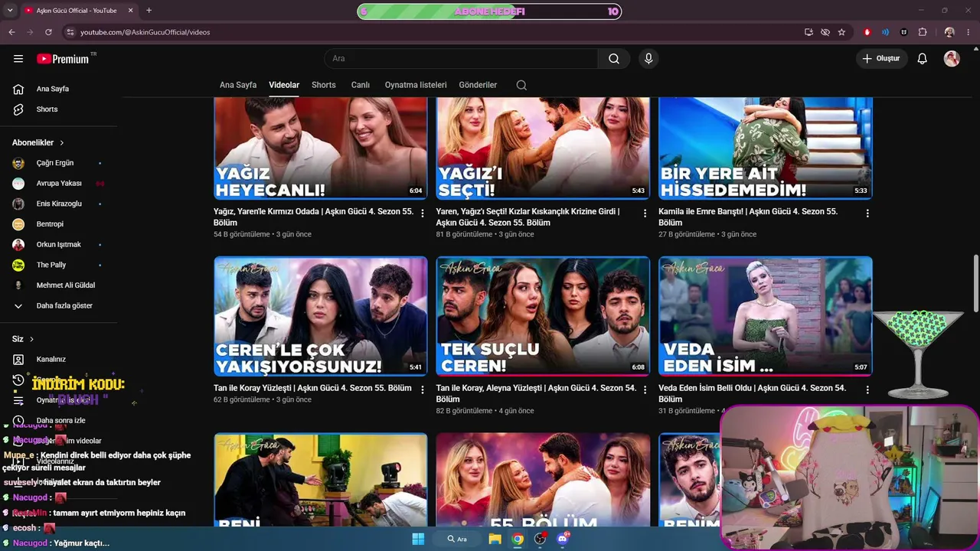Viewport: 980px width, 551px height.
Task: Click the crossed-out eye icon in address bar
Action: coord(825,32)
